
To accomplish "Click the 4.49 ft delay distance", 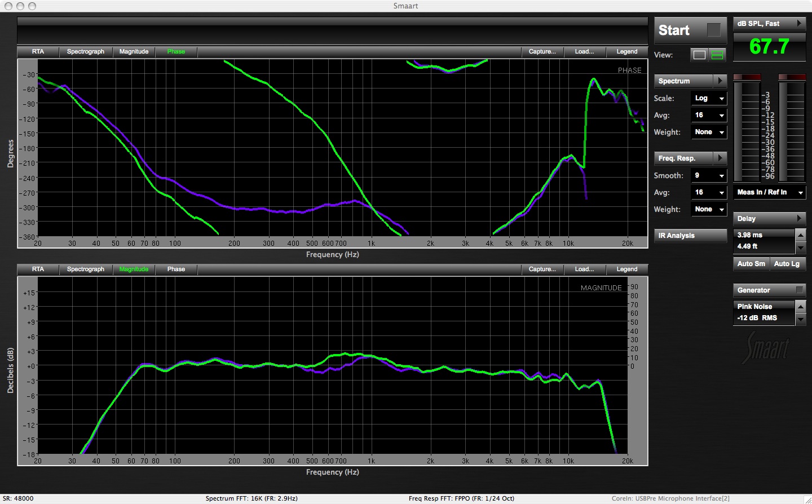I will pos(747,246).
